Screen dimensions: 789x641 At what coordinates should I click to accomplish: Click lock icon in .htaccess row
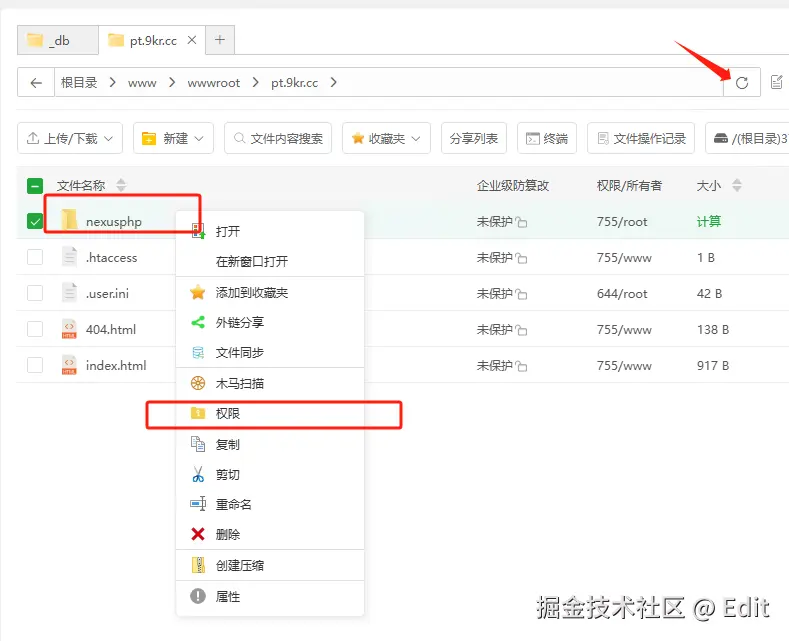(x=522, y=259)
